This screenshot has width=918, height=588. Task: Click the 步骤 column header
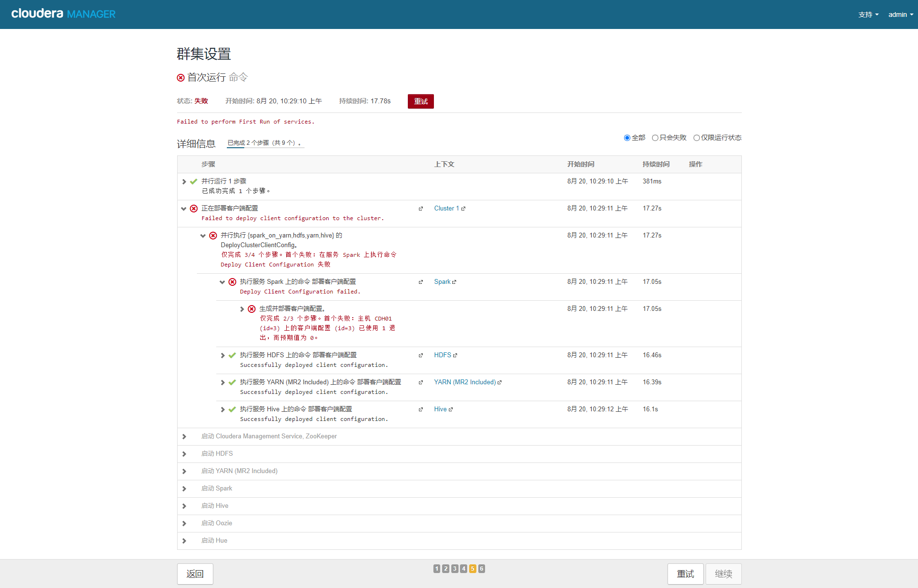pos(208,165)
